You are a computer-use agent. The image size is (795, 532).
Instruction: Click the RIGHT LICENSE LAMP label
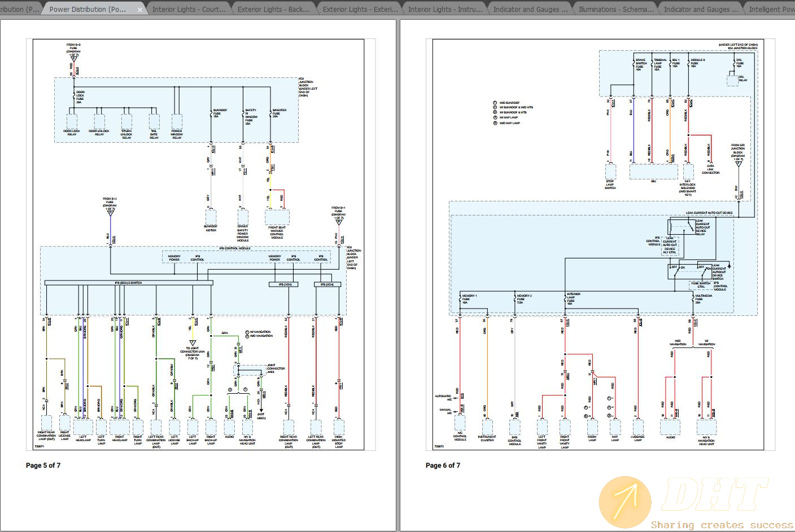[64, 436]
